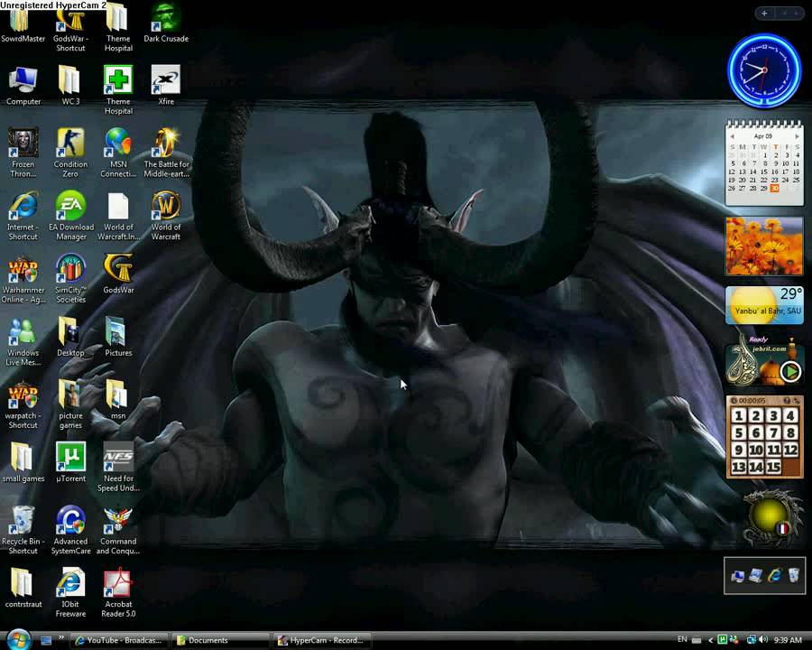Open the Windows Start menu
Screen dimensions: 812x650
coord(19,640)
